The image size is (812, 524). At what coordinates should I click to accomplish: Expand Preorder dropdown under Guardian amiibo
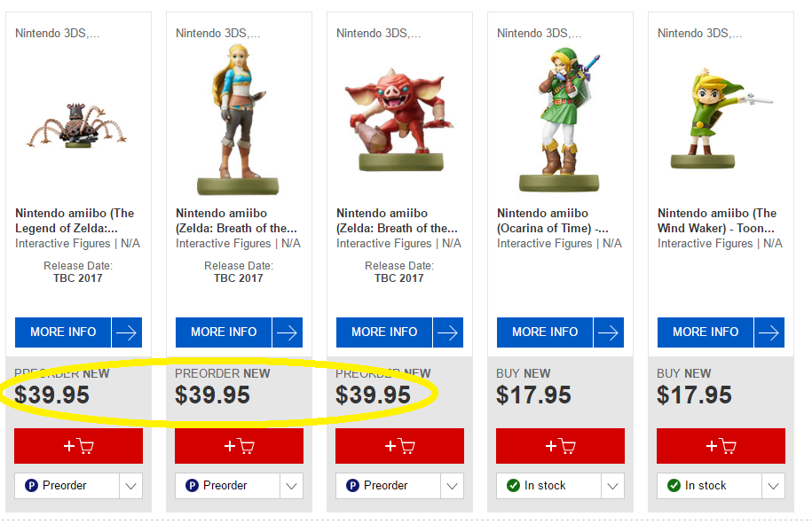click(x=130, y=486)
